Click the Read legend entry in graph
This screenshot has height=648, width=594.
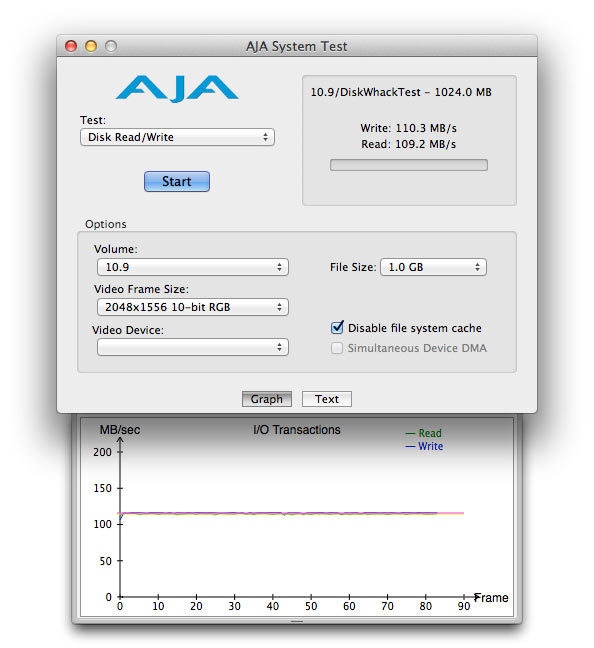point(424,433)
